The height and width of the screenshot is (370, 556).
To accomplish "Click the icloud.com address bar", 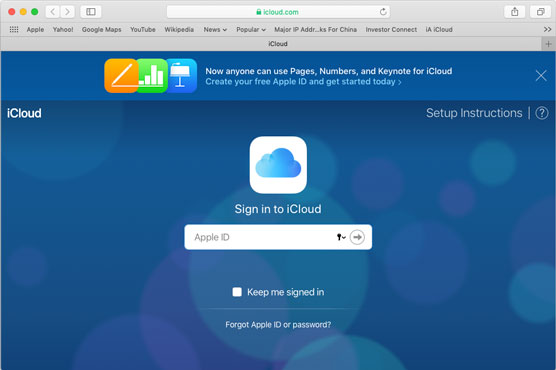I will (x=278, y=12).
